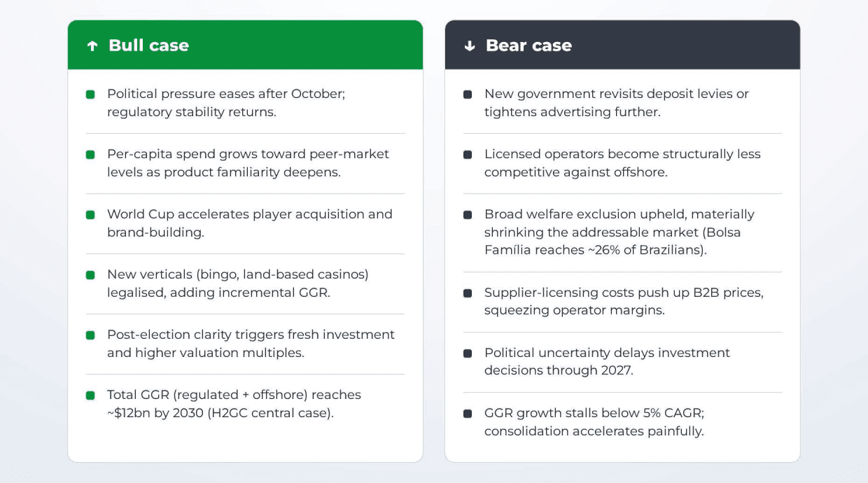Viewport: 868px width, 483px height.
Task: Click the dark Bear case header bar
Action: tap(622, 45)
